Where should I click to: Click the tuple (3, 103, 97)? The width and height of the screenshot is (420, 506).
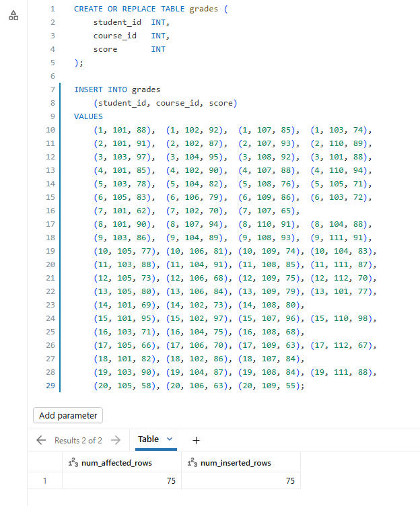tap(122, 157)
